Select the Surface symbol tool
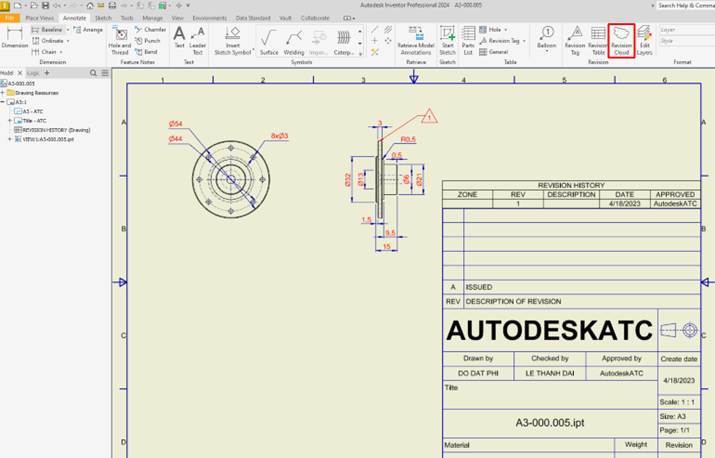 pyautogui.click(x=269, y=42)
